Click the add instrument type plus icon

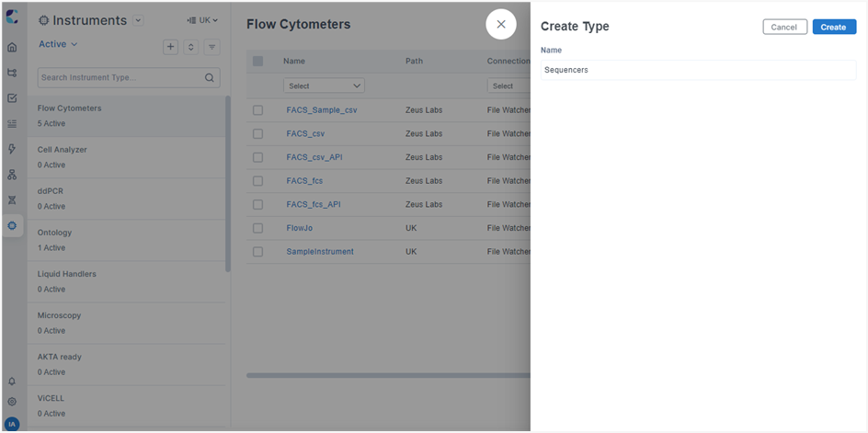(x=170, y=47)
